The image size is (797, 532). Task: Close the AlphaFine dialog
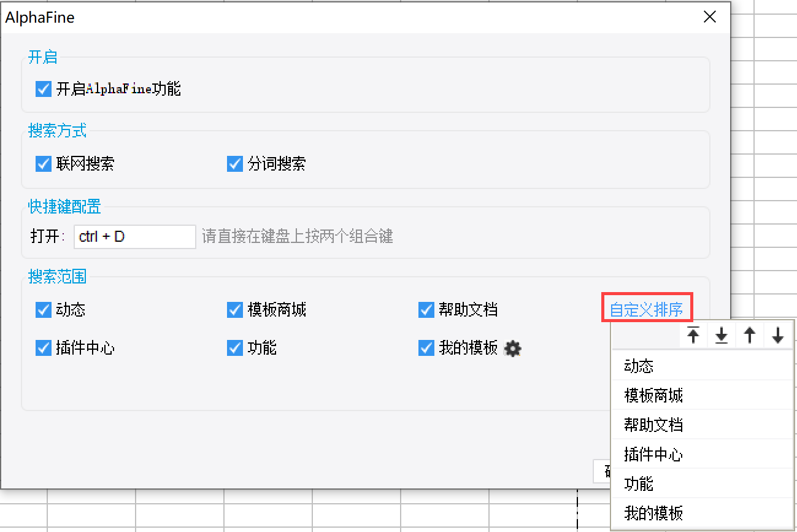(710, 17)
